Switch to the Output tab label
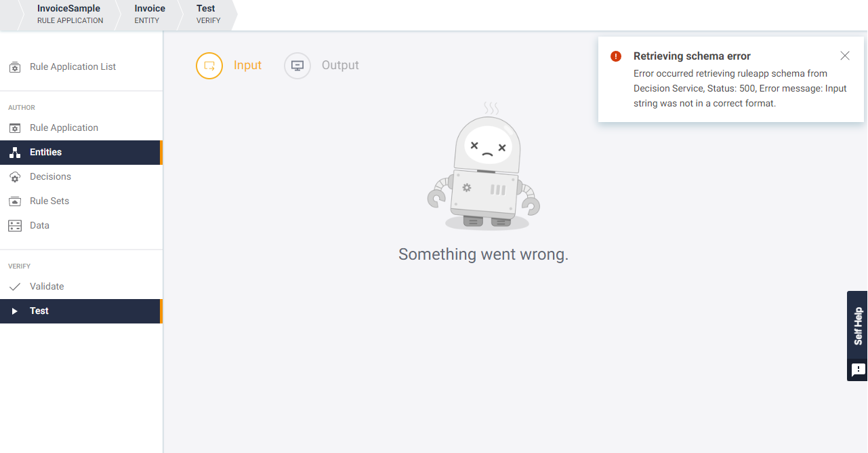The width and height of the screenshot is (868, 453). pyautogui.click(x=340, y=65)
